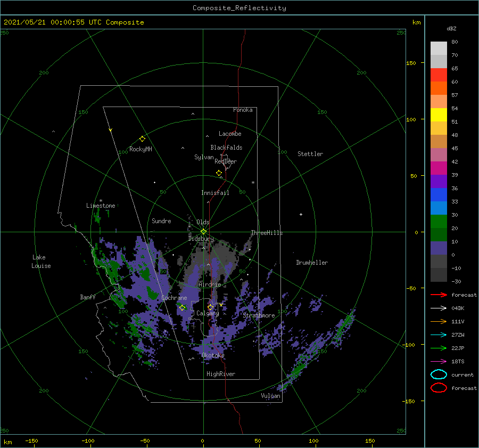Image resolution: width=479 pixels, height=448 pixels.
Task: Click the Banff label
Action: [x=88, y=297]
